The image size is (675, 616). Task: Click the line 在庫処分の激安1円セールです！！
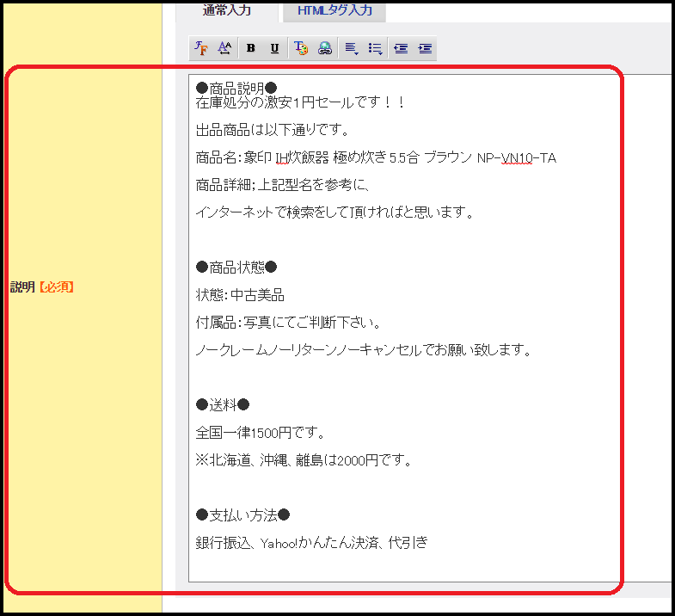pyautogui.click(x=300, y=102)
